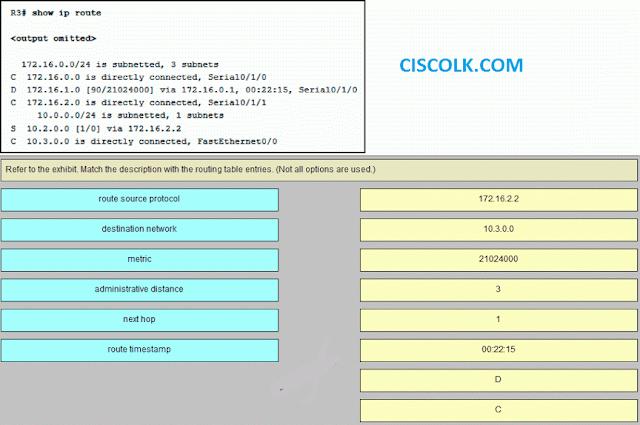640x425 pixels.
Task: Select the 'route source protocol' description box
Action: click(x=140, y=200)
